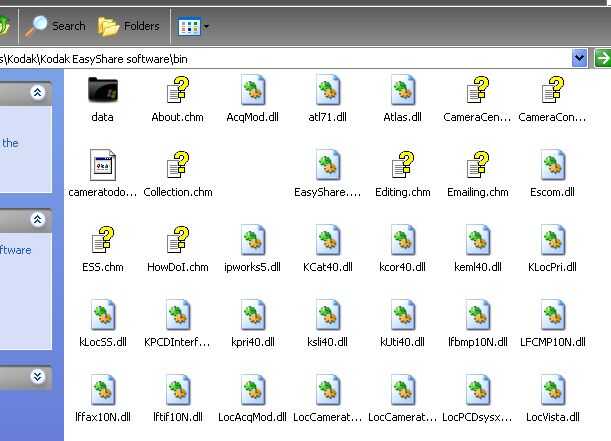Select the Editing.chm help file icon
The width and height of the screenshot is (611, 441).
[x=403, y=165]
